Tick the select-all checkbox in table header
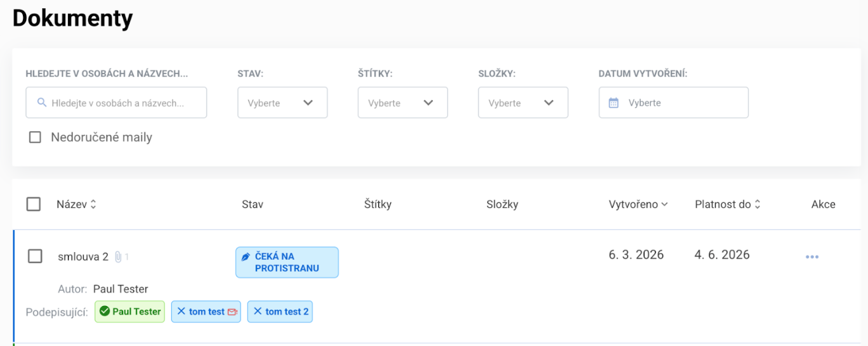 [34, 204]
